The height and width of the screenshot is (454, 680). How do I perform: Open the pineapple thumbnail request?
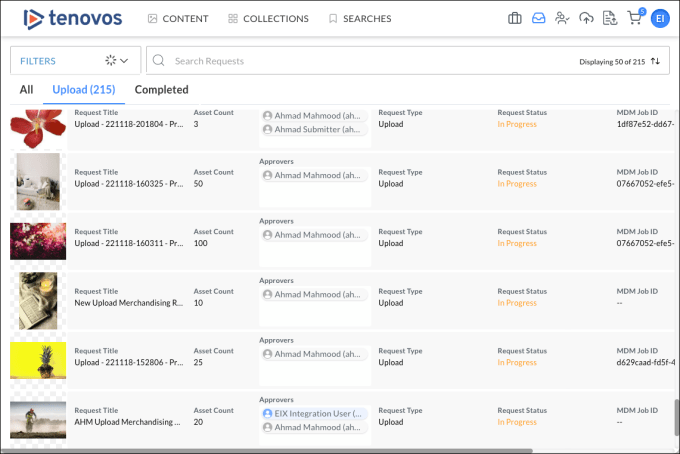click(x=38, y=361)
